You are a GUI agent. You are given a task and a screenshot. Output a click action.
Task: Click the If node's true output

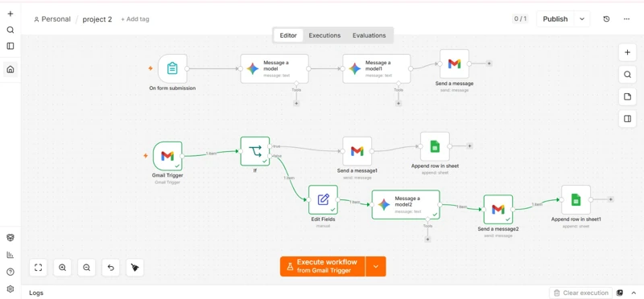click(x=270, y=146)
